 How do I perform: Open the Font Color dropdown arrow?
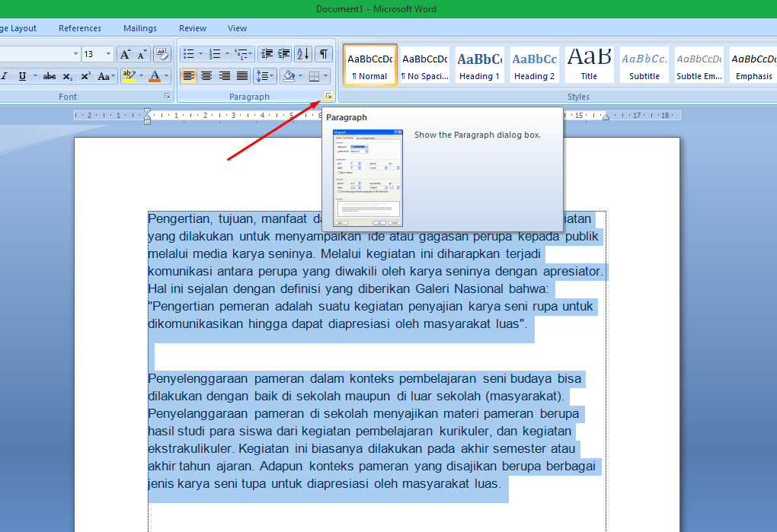click(167, 75)
